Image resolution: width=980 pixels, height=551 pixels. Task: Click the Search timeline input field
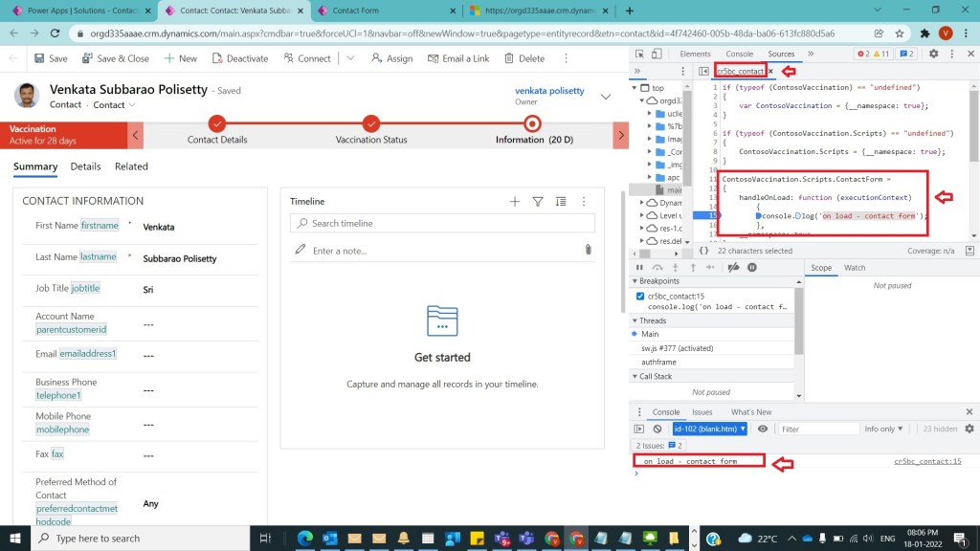[442, 223]
